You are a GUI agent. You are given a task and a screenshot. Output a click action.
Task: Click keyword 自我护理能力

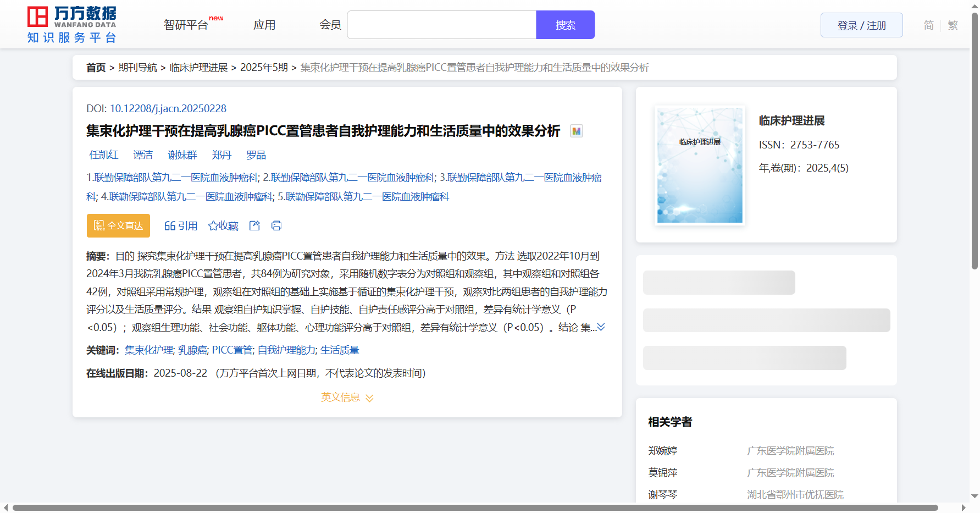[x=286, y=350]
